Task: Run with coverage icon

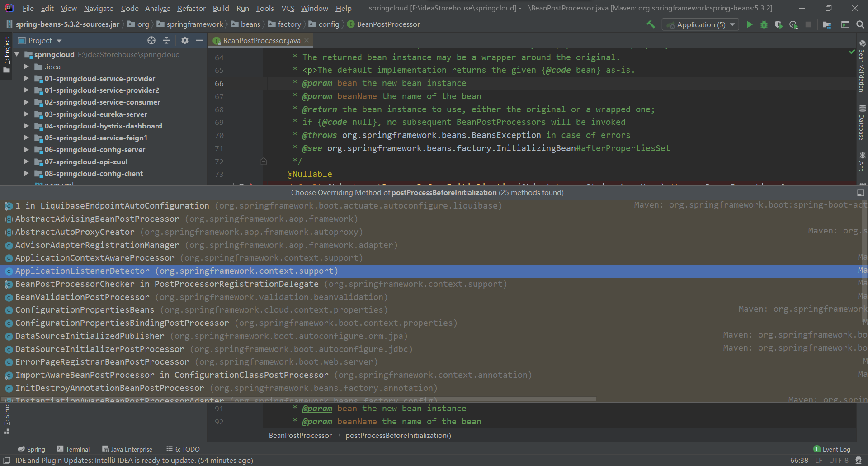Action: (778, 24)
